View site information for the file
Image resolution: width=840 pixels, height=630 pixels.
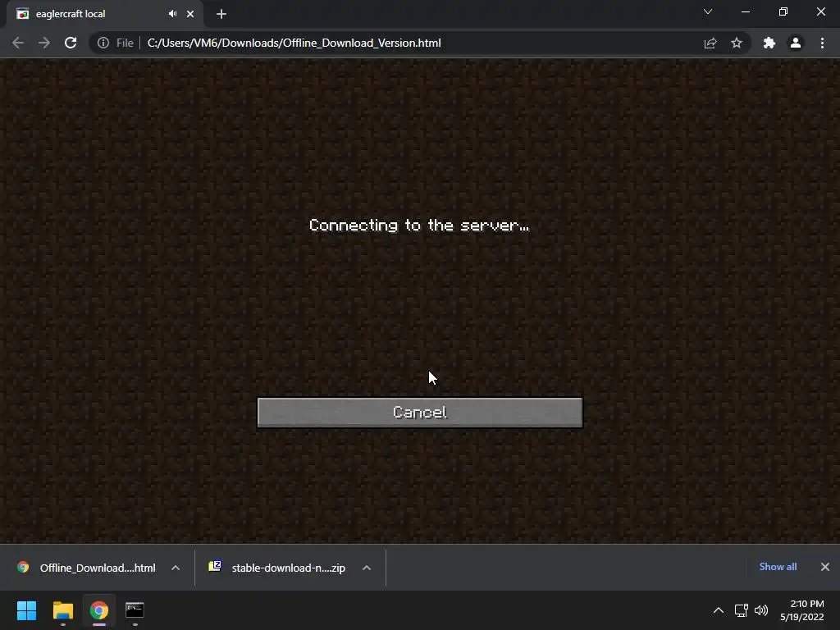tap(103, 43)
